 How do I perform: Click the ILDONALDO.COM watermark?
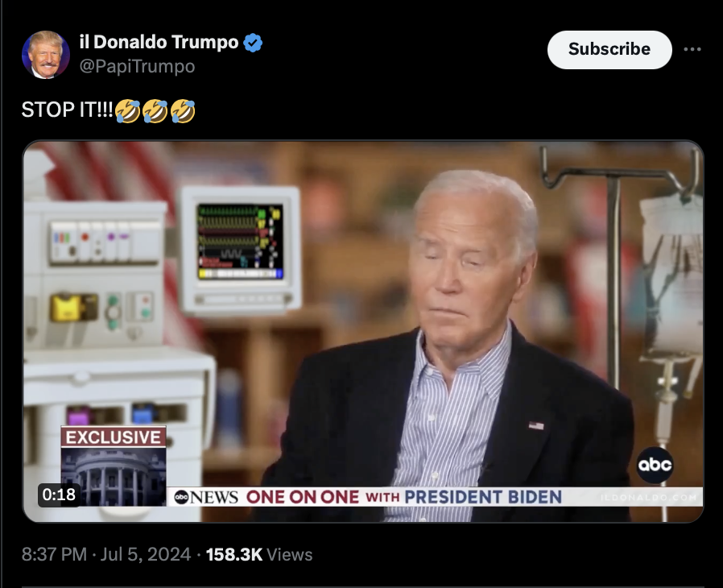tap(648, 497)
